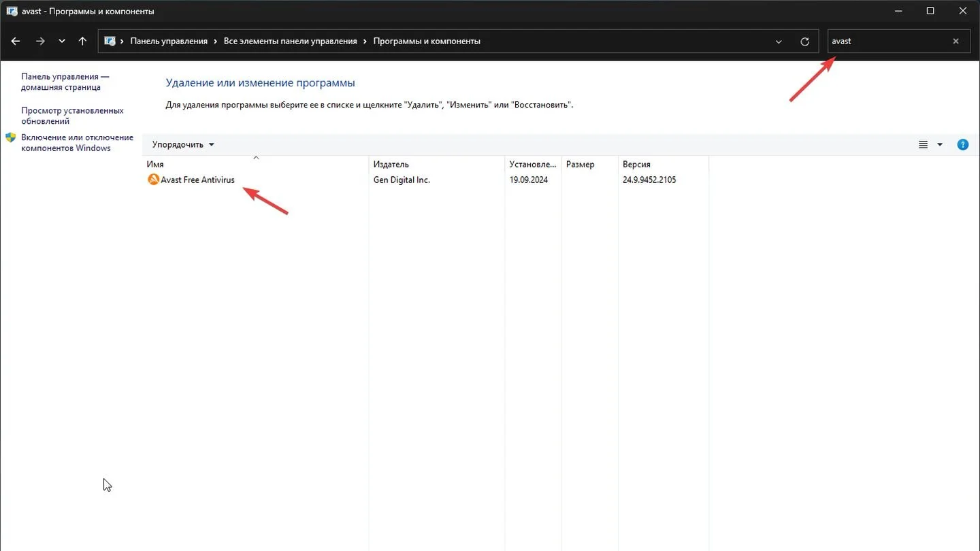The height and width of the screenshot is (551, 980).
Task: Go back with the Back arrow
Action: pyautogui.click(x=16, y=41)
